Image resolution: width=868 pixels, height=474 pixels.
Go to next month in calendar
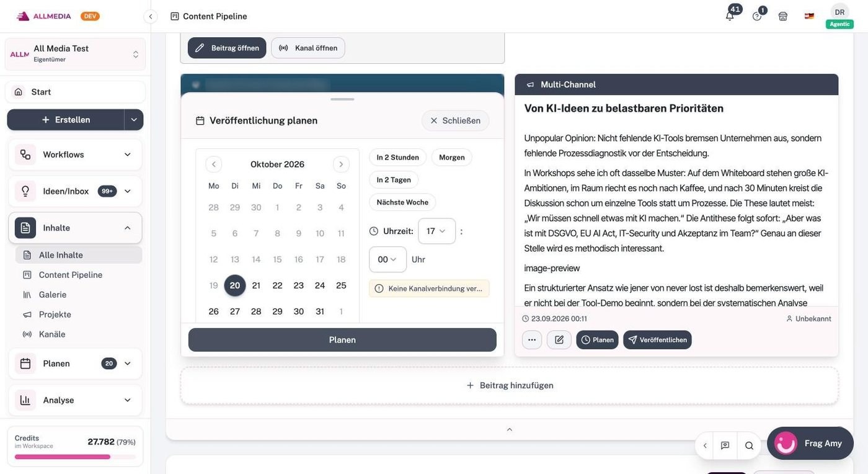pyautogui.click(x=341, y=164)
